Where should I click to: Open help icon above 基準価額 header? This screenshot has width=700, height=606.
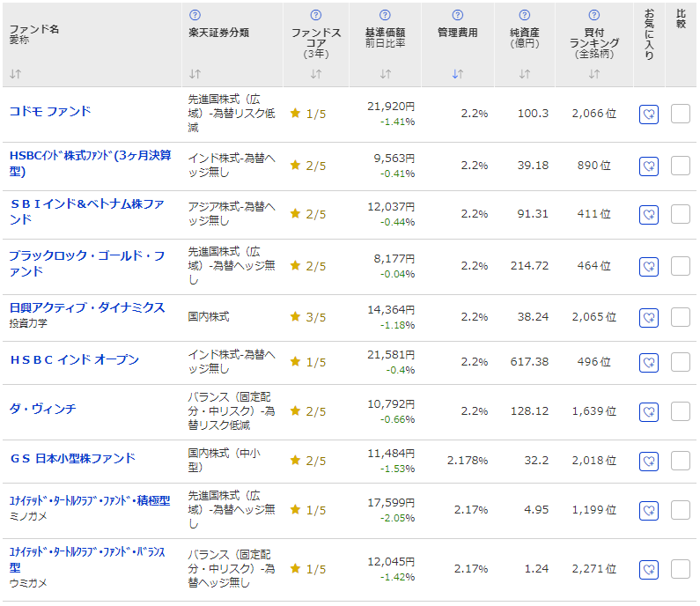click(385, 15)
